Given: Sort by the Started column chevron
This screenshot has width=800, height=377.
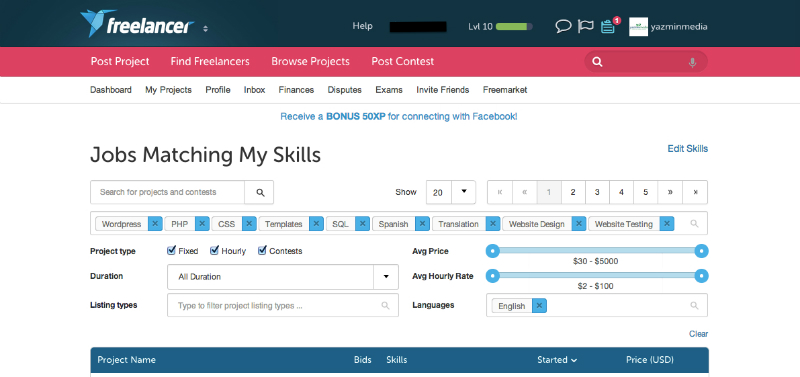Looking at the screenshot, I should click(574, 360).
